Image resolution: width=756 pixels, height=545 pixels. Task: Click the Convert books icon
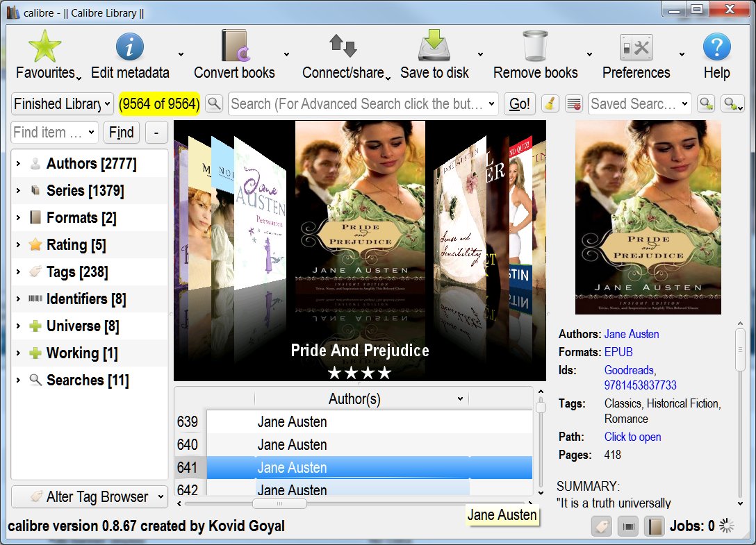coord(234,47)
